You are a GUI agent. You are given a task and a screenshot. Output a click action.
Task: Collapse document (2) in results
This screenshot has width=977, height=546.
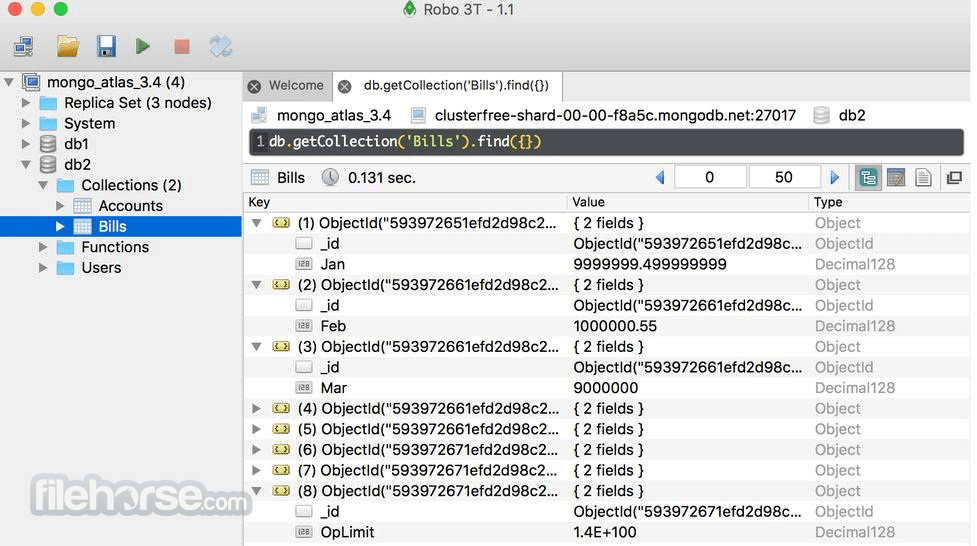[x=256, y=284]
